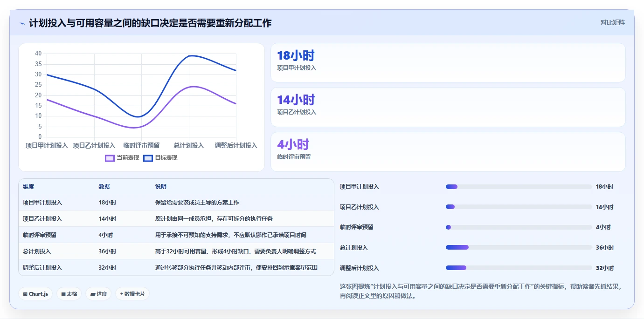
Task: Select the 14小时 项目乙计划投入 card
Action: pyautogui.click(x=448, y=107)
